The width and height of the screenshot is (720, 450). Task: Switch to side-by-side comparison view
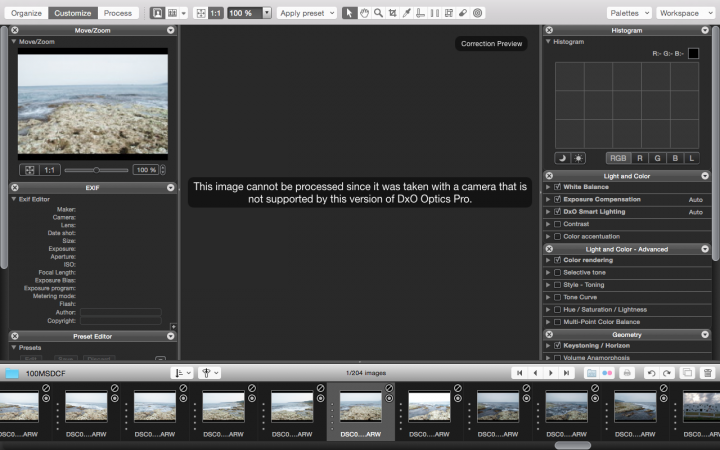172,13
